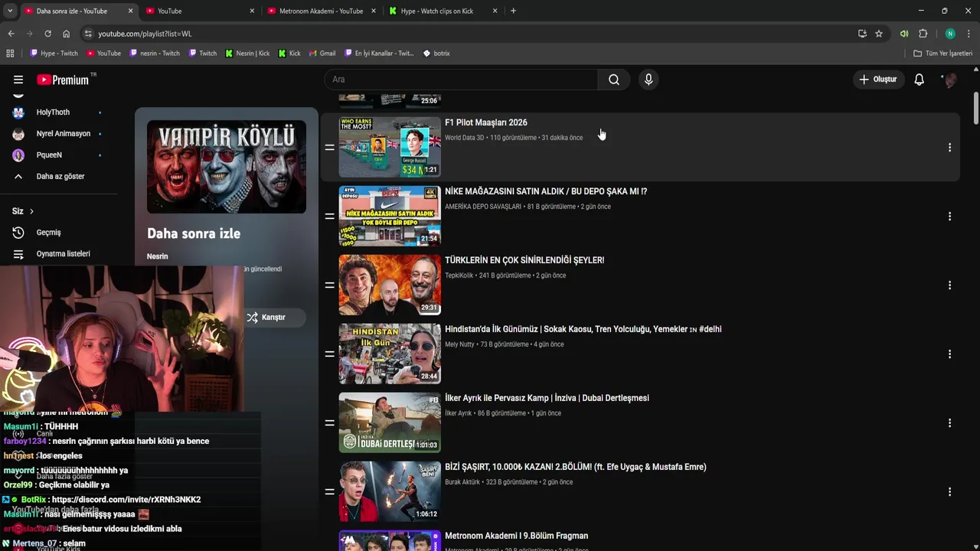Click the address bar URL
This screenshot has height=551, width=980.
(145, 34)
